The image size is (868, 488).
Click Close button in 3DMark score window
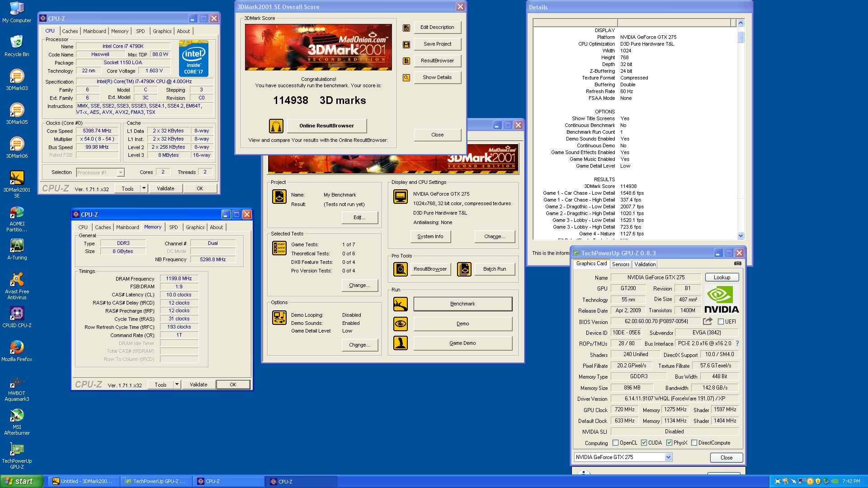[437, 135]
